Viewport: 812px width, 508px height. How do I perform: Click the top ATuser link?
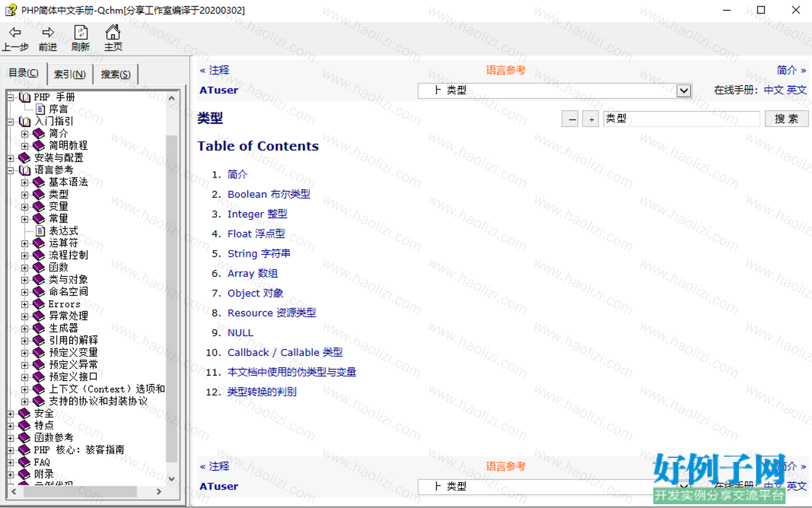(219, 90)
